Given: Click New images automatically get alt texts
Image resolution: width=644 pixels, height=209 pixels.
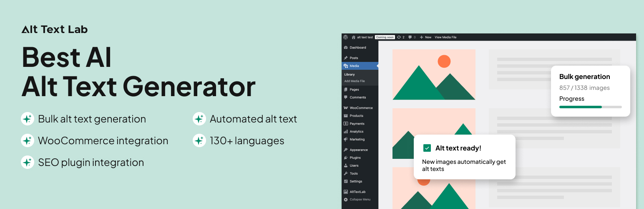Looking at the screenshot, I should point(464,166).
